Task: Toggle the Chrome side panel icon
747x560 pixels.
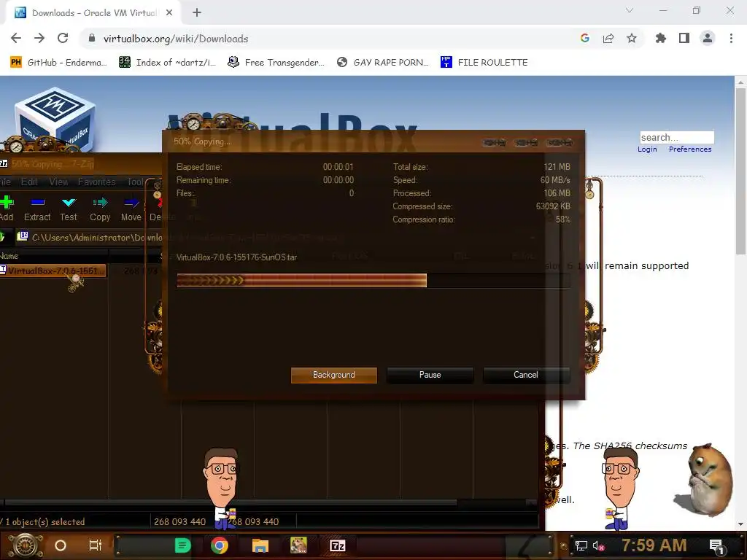Action: point(684,38)
